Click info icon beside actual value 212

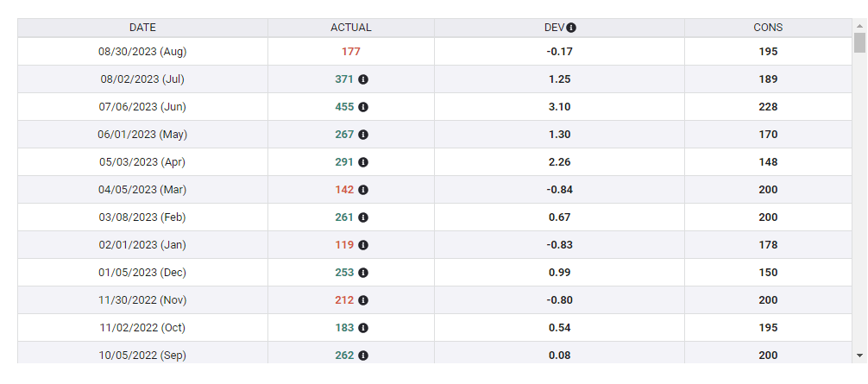coord(363,300)
